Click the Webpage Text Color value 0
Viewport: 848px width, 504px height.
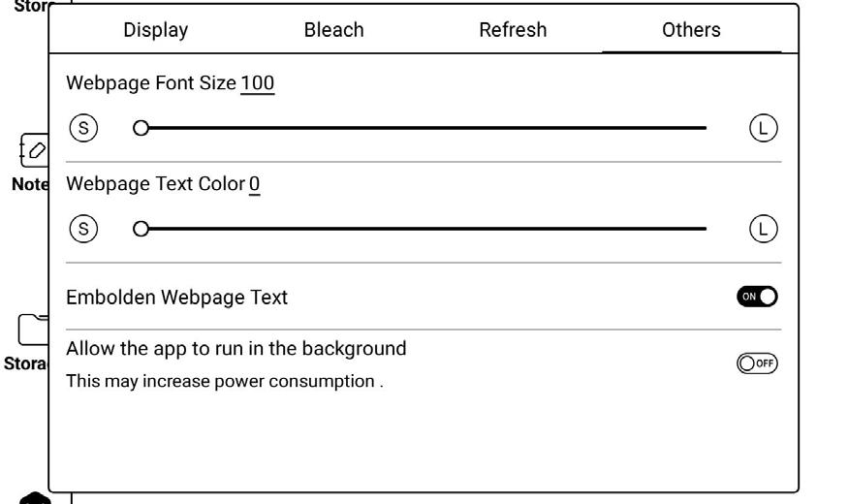click(x=254, y=184)
